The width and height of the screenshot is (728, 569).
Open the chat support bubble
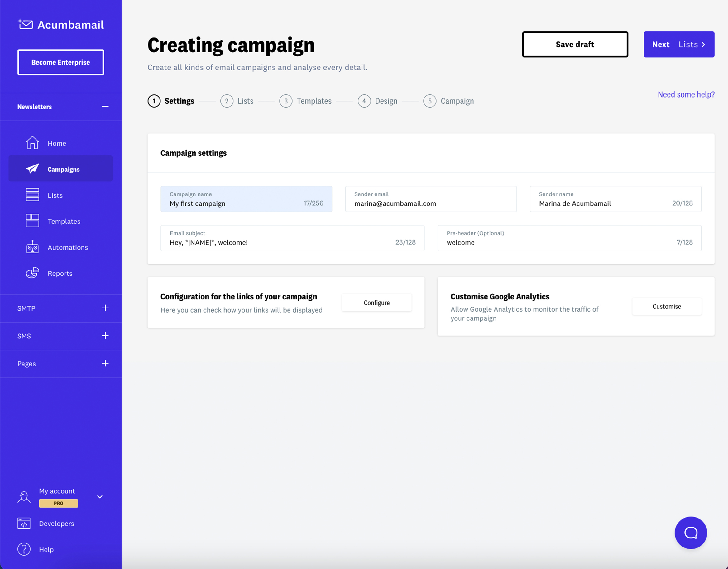click(x=691, y=533)
